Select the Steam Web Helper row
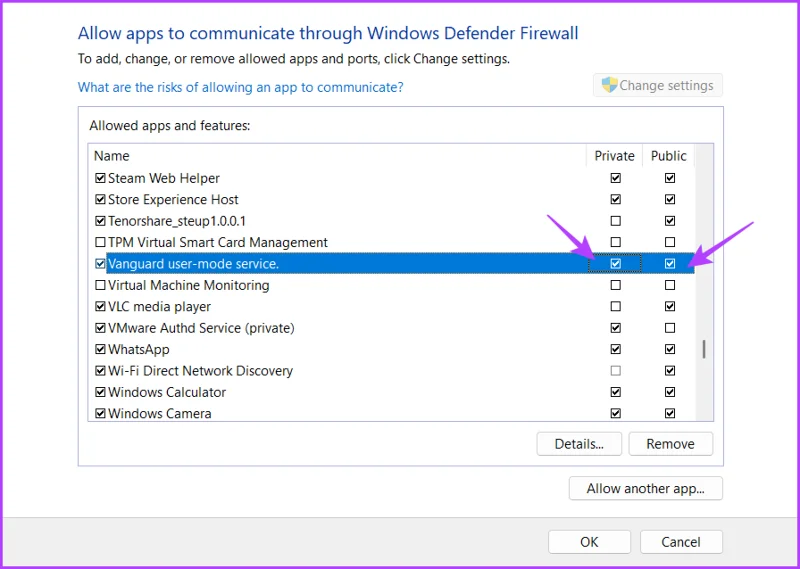 (x=392, y=178)
